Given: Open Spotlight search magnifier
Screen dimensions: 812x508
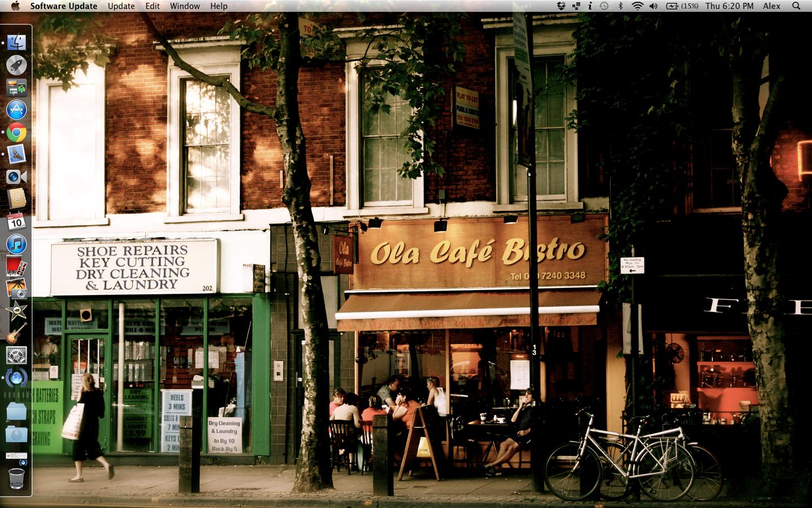Looking at the screenshot, I should [796, 6].
